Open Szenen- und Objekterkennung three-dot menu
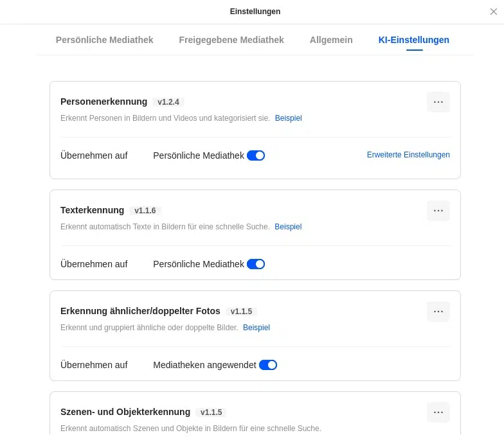 click(438, 412)
